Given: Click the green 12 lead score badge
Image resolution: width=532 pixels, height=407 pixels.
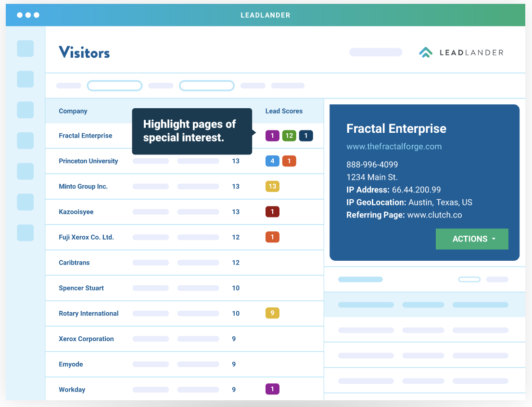Looking at the screenshot, I should pyautogui.click(x=289, y=136).
